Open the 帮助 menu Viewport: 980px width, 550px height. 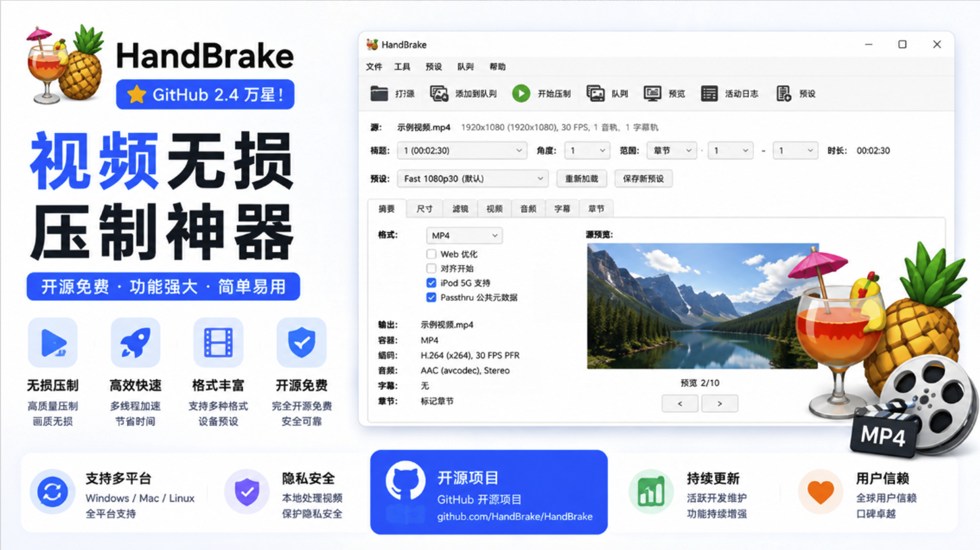click(x=498, y=67)
